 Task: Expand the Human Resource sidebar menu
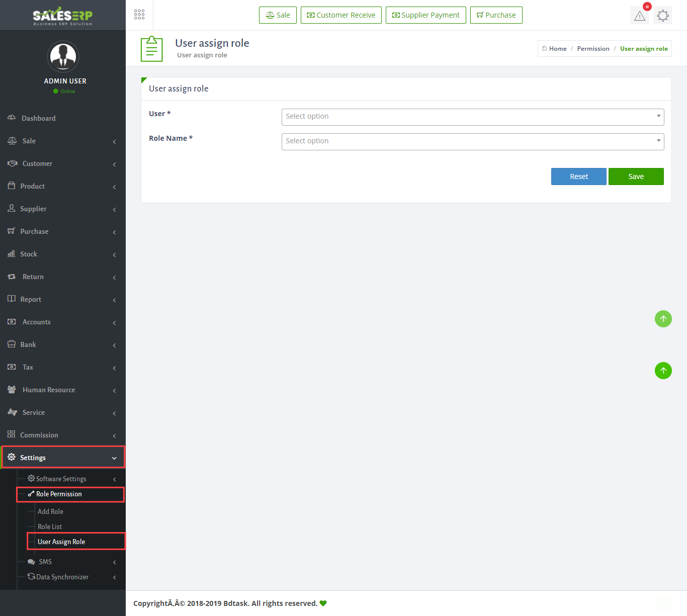(49, 390)
